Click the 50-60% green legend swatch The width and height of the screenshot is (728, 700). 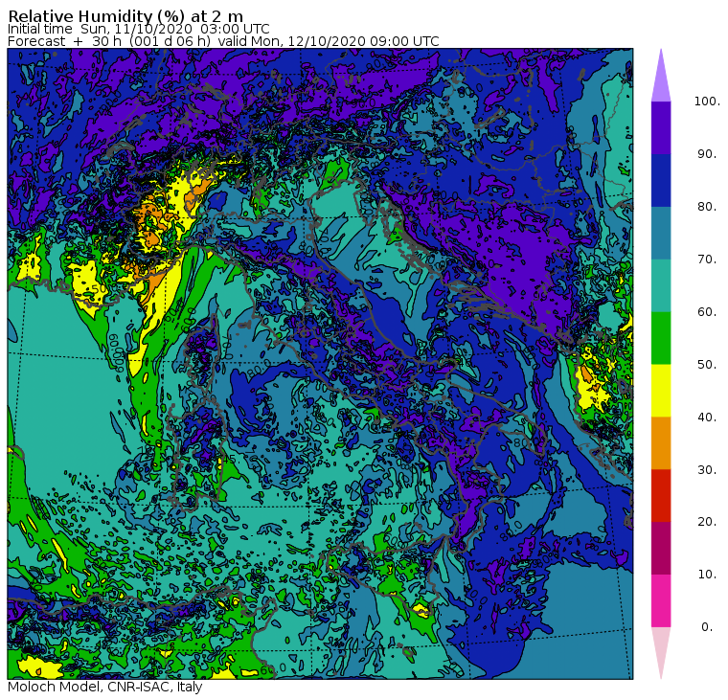point(661,338)
